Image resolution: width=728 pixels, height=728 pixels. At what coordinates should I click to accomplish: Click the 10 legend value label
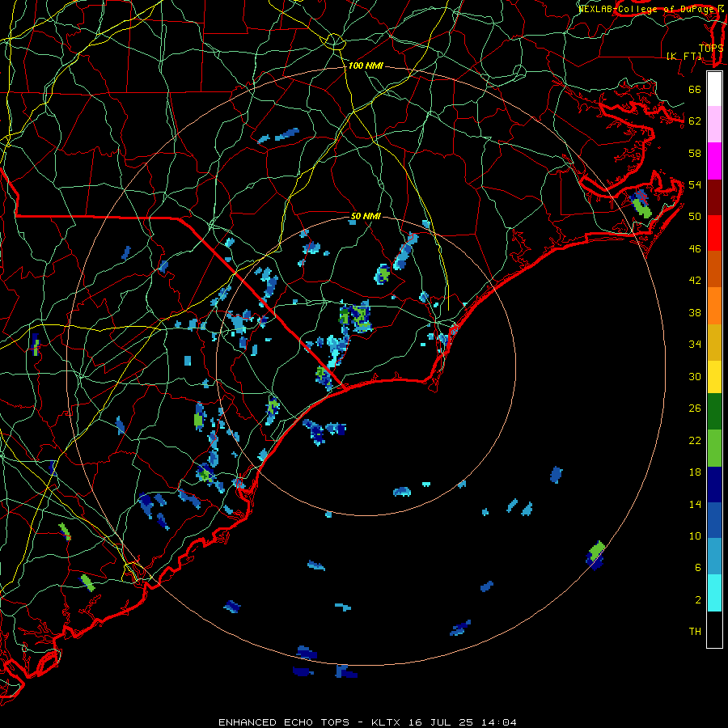695,535
